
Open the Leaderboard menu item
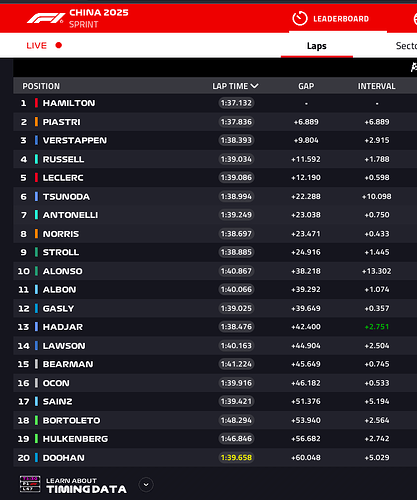tap(341, 19)
